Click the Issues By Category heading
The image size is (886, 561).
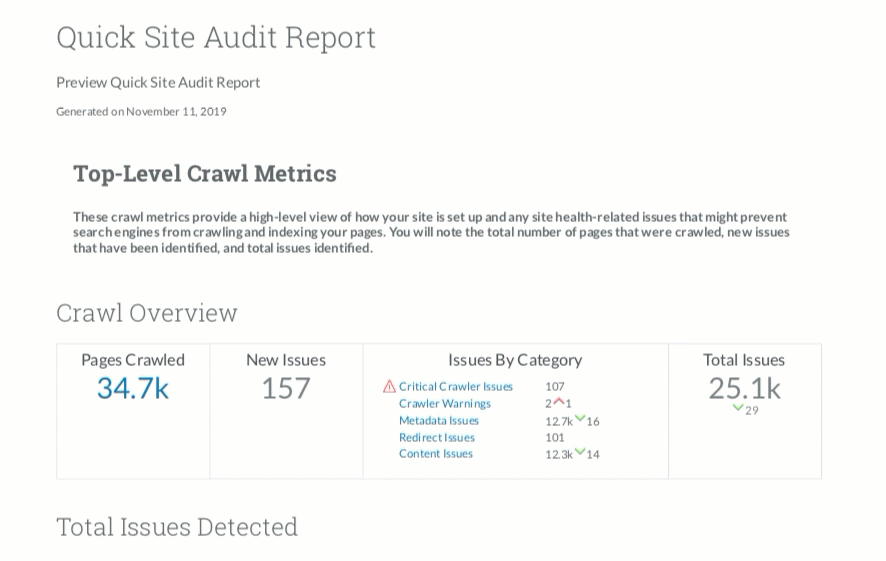coord(515,360)
